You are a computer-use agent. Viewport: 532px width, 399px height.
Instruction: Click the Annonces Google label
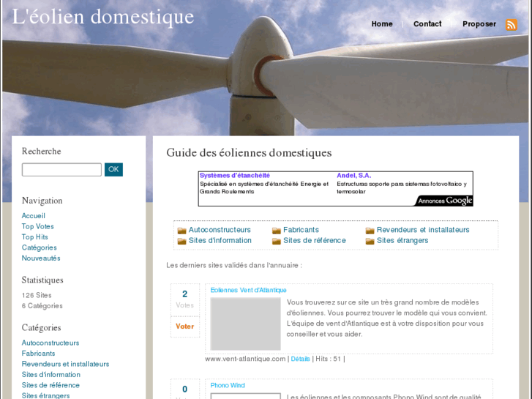(444, 201)
